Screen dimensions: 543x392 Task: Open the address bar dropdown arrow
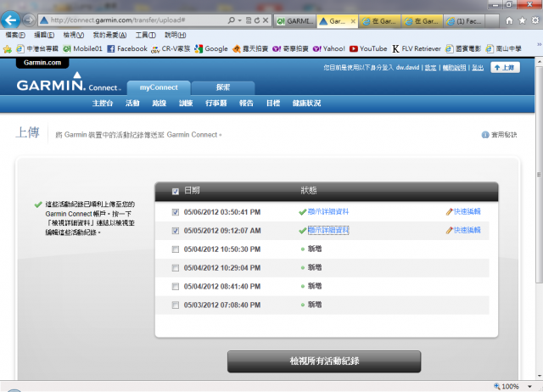pyautogui.click(x=239, y=20)
